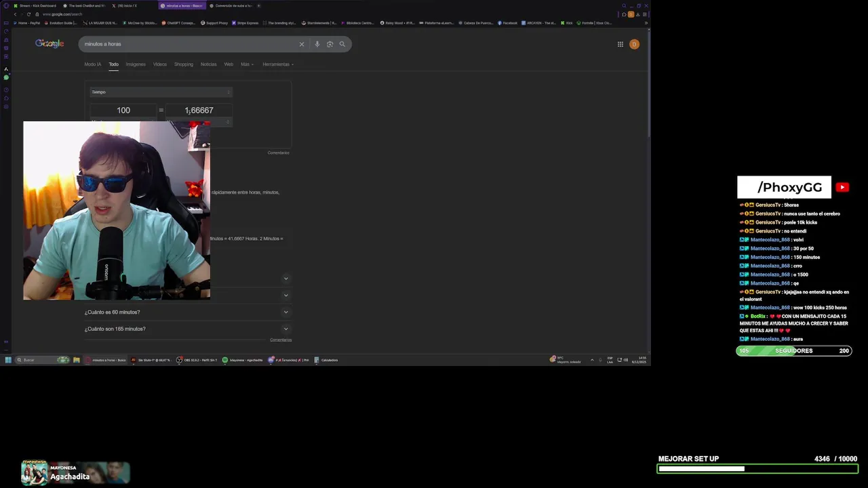Screen dimensions: 868x488
Task: Switch to Conversión de sube a hor browser tab
Action: click(x=231, y=5)
